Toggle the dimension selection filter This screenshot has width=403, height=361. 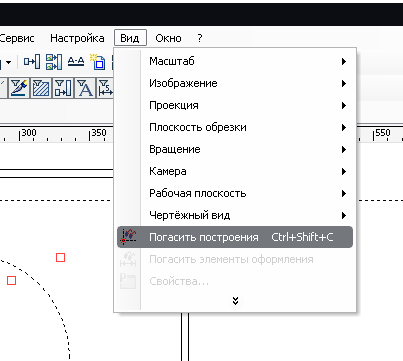(105, 88)
